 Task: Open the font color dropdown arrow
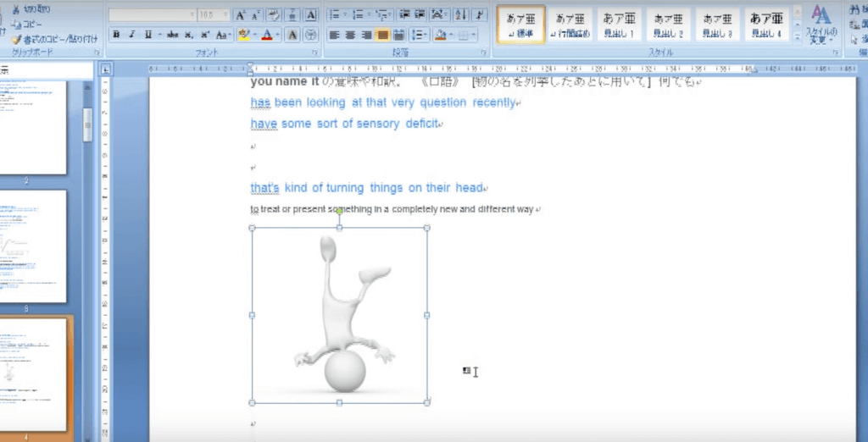pyautogui.click(x=278, y=35)
